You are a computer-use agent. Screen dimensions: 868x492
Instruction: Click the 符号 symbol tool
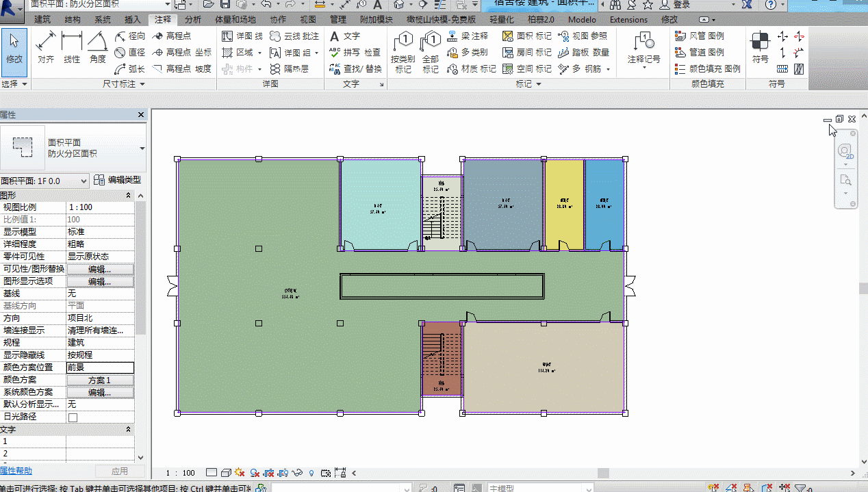[761, 48]
